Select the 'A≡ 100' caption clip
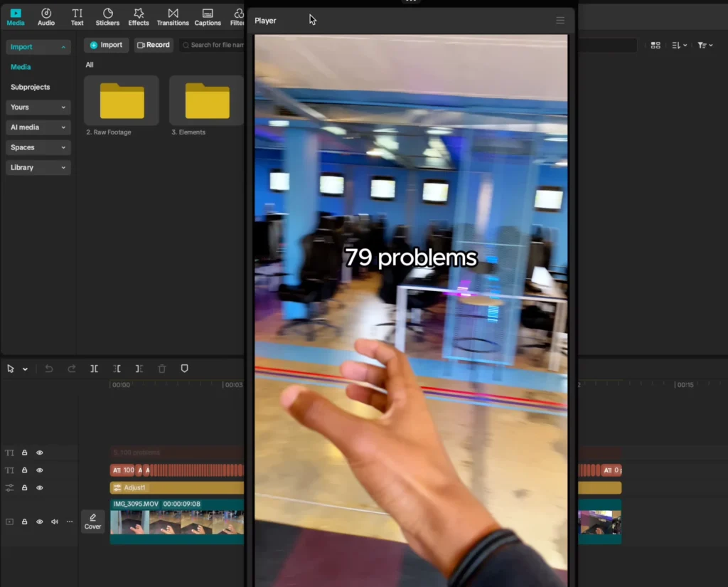This screenshot has height=587, width=728. point(123,470)
